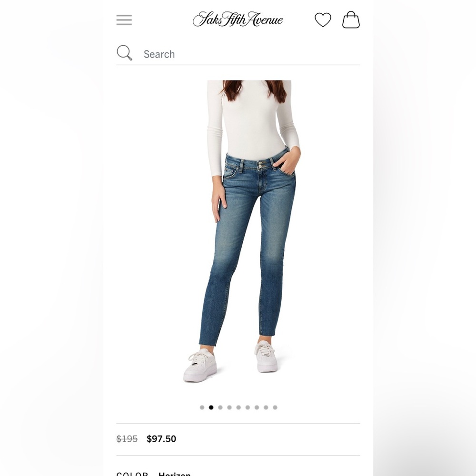476x476 pixels.
Task: Select the second image carousel dot
Action: pos(211,407)
